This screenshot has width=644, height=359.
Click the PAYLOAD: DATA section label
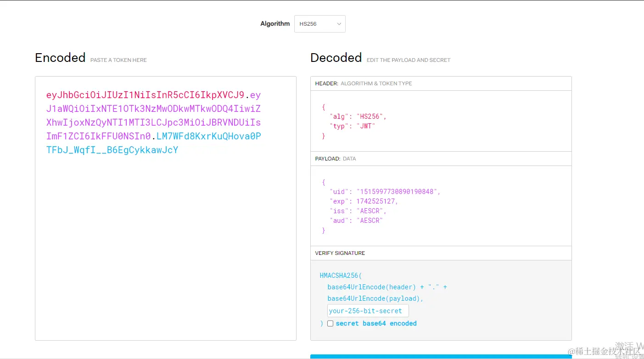click(x=336, y=159)
